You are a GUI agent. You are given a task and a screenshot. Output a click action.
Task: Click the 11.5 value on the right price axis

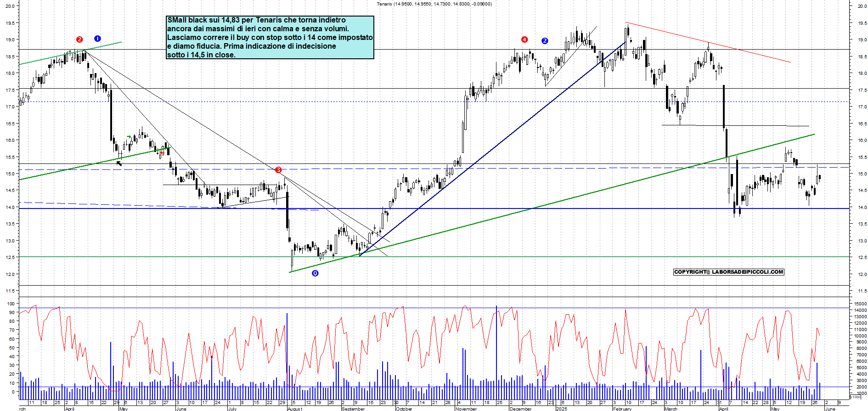click(x=862, y=291)
